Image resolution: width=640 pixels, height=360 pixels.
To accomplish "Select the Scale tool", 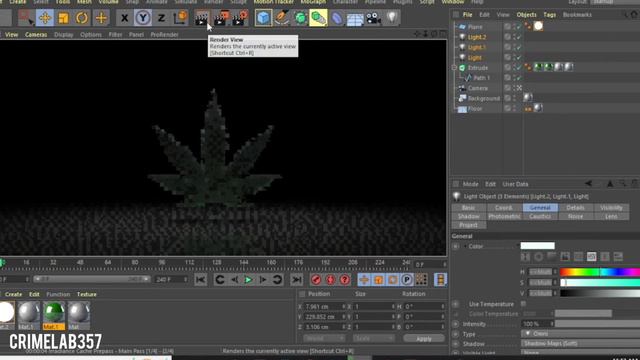I will [63, 18].
